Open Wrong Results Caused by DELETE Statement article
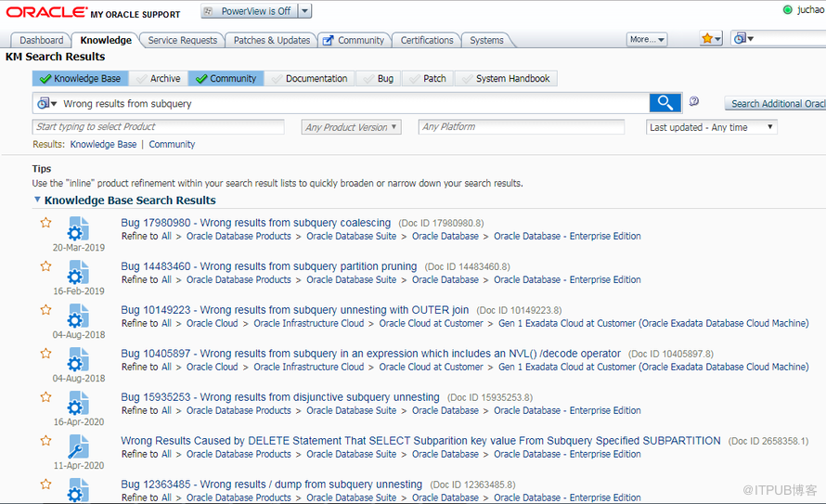Viewport: 826px width, 504px height. pyautogui.click(x=420, y=441)
